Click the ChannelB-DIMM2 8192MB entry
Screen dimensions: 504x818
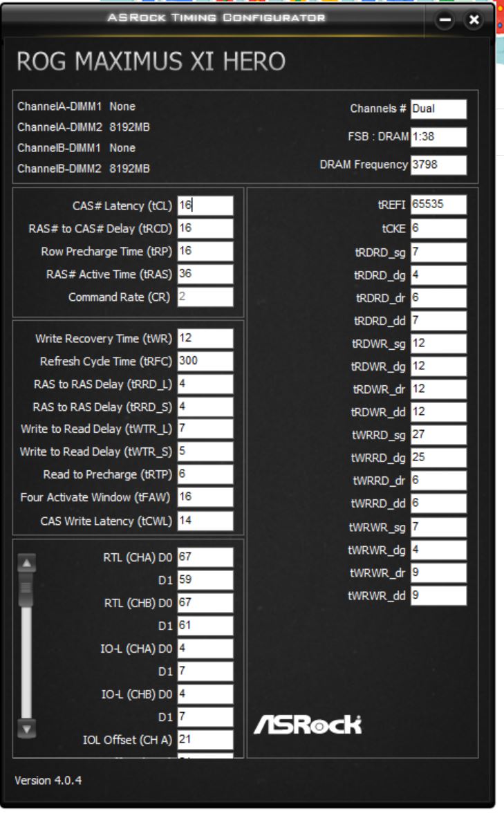click(84, 169)
